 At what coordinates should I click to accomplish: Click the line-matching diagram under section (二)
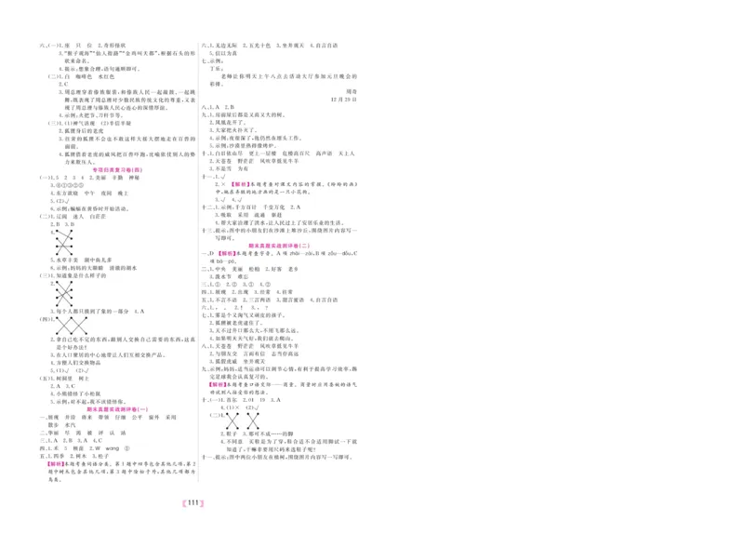coord(62,246)
